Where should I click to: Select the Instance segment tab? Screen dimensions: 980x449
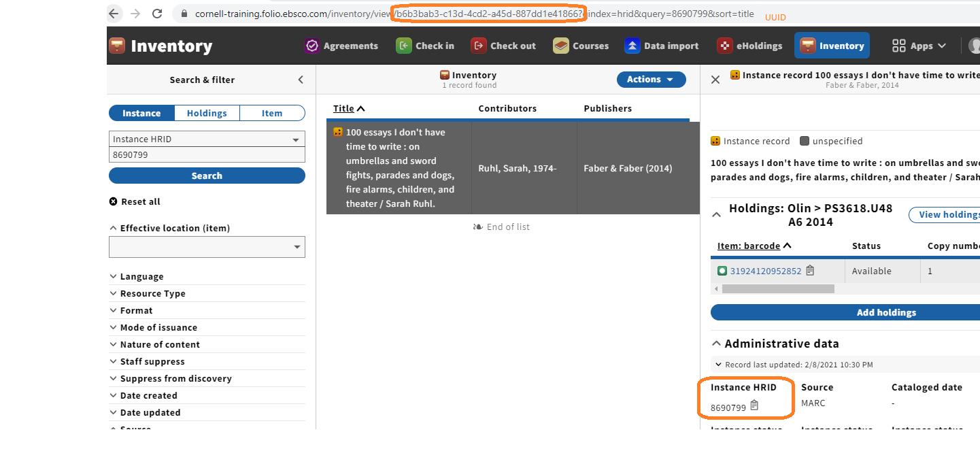[141, 113]
